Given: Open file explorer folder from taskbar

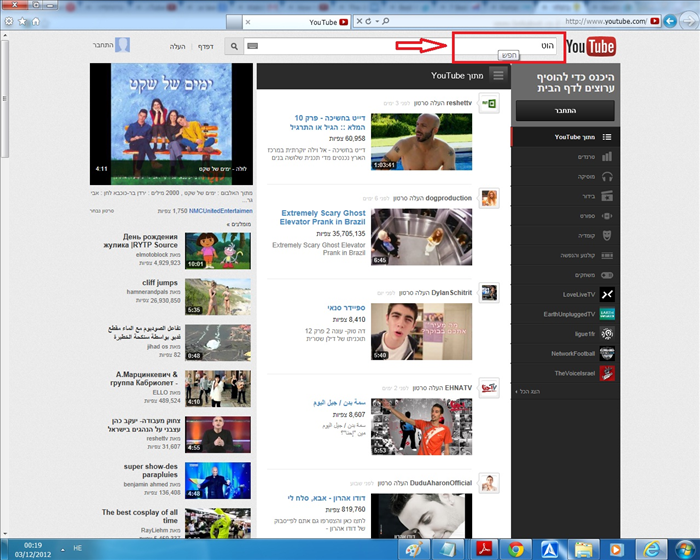Looking at the screenshot, I should (x=583, y=549).
